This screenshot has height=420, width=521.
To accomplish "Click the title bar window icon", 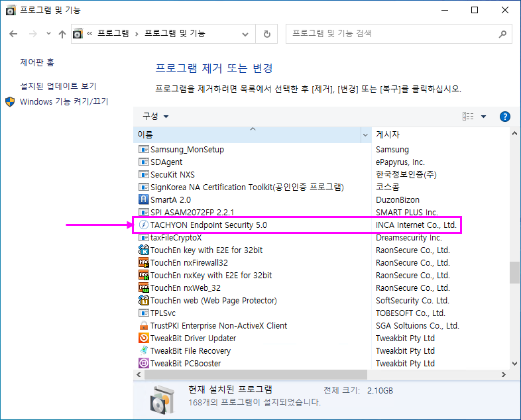I will coord(11,10).
